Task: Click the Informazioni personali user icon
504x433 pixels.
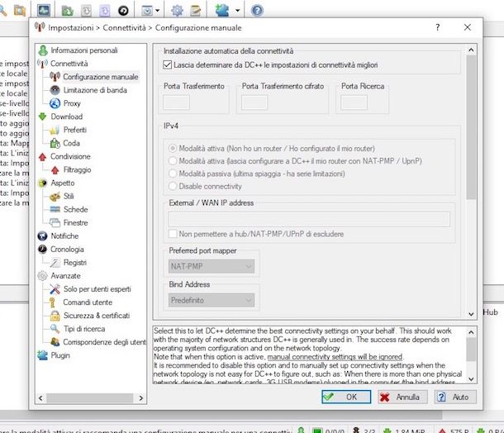Action: pos(43,50)
